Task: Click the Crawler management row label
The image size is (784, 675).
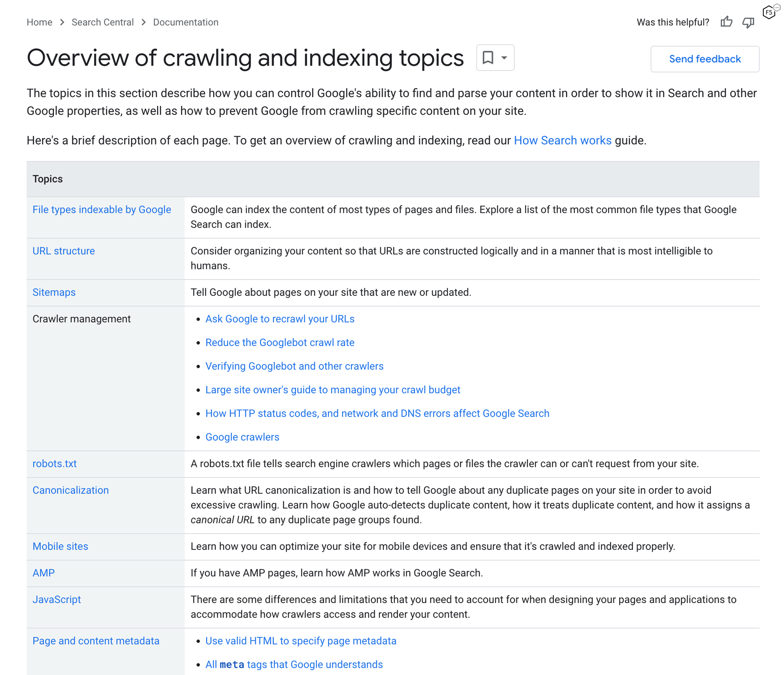Action: 82,319
